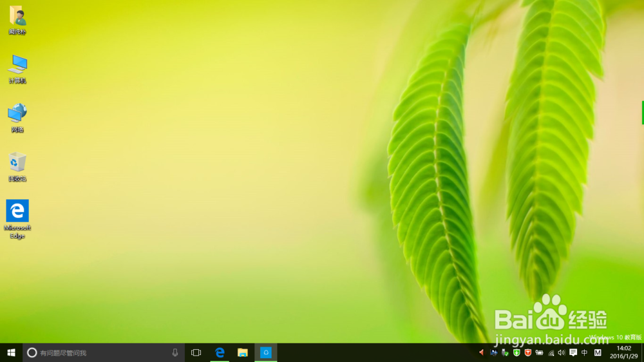Check the battery power tray icon
644x362 pixels.
(539, 352)
